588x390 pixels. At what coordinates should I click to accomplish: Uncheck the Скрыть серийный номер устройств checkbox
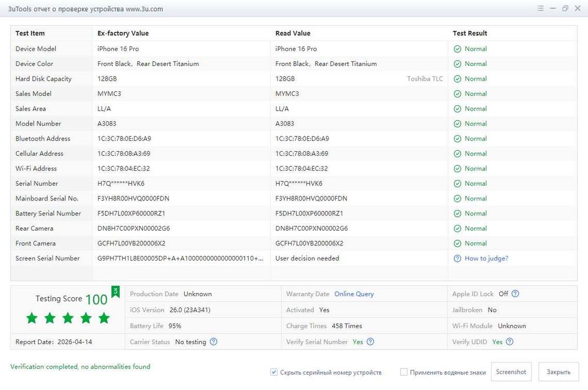pos(274,372)
